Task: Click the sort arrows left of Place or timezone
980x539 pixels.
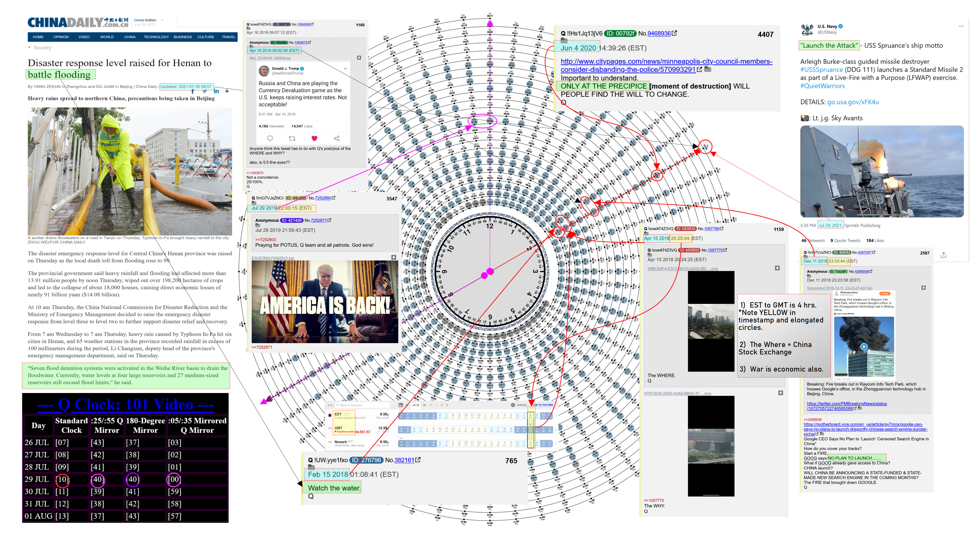Action: pos(330,405)
